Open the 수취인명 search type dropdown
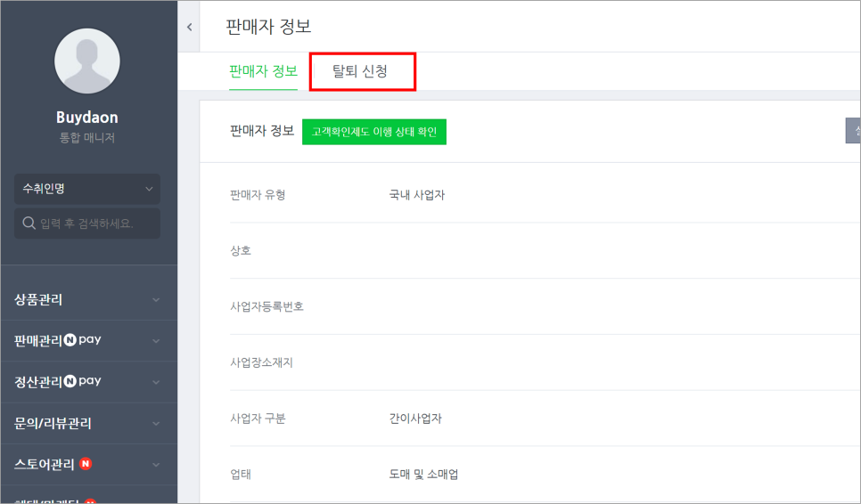This screenshot has width=861, height=504. (x=87, y=189)
